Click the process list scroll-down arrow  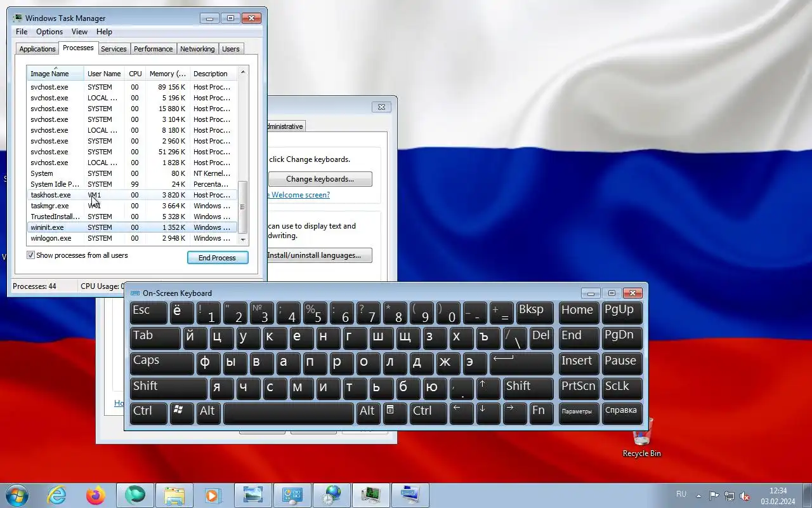pyautogui.click(x=243, y=240)
